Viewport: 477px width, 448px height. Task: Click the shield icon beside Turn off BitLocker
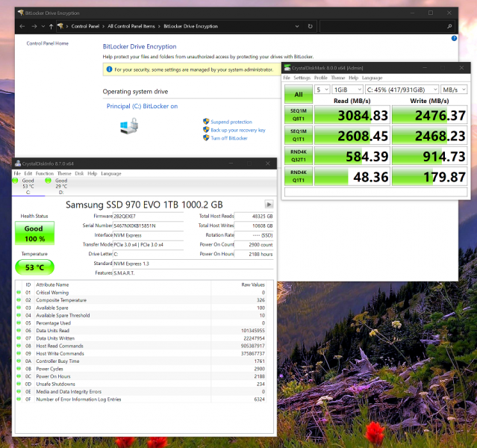tap(206, 138)
